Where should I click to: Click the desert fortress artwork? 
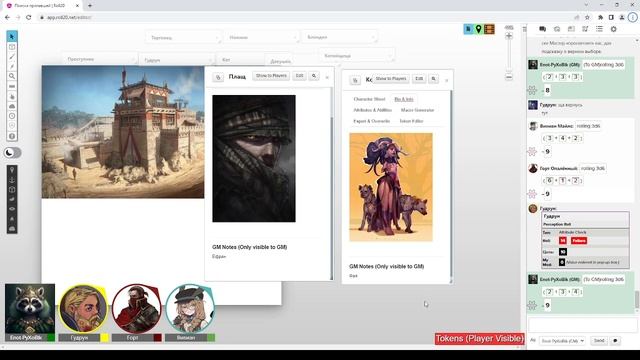[123, 132]
